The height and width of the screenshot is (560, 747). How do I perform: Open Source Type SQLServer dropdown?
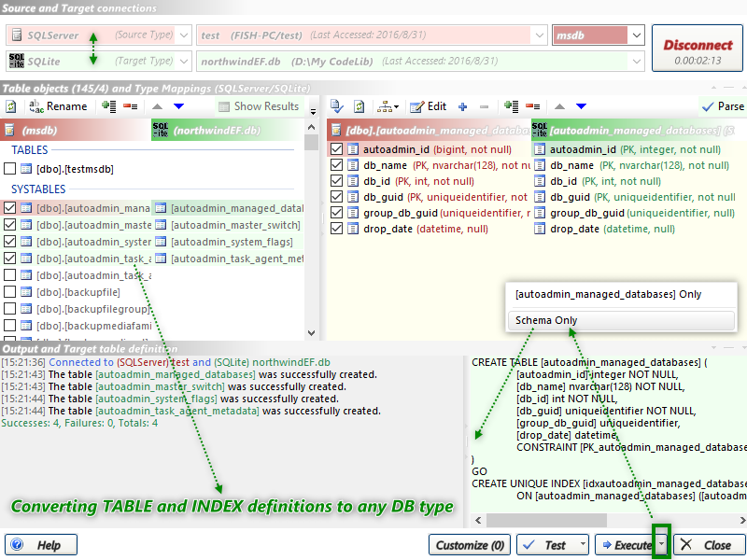click(184, 35)
